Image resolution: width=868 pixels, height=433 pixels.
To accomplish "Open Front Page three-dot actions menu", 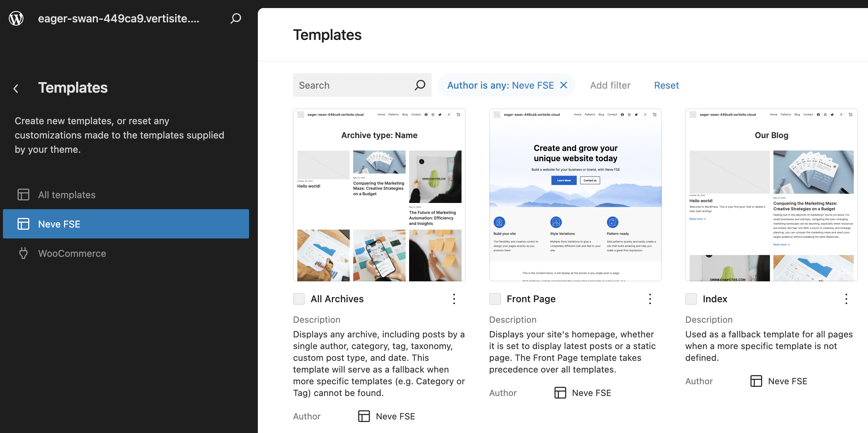I will [x=650, y=299].
